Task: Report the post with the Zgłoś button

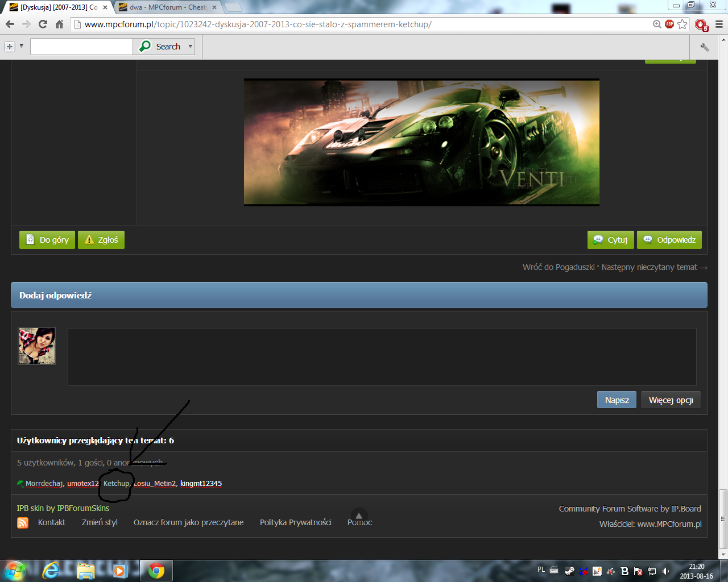Action: click(101, 240)
